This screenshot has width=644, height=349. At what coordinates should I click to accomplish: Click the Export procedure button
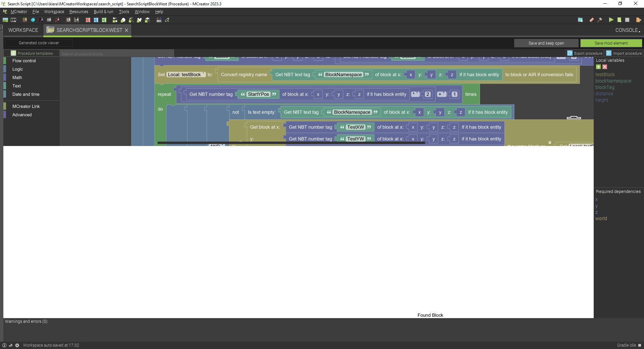585,53
